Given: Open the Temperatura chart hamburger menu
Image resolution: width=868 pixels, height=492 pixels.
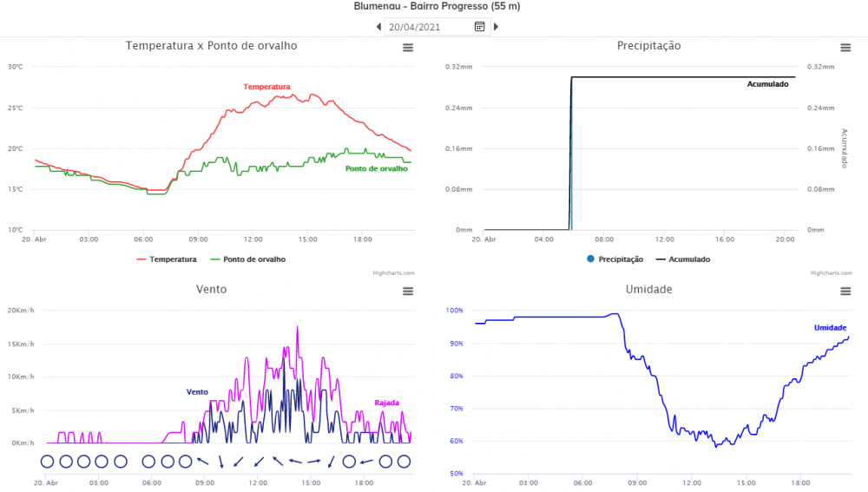Looking at the screenshot, I should (x=408, y=49).
